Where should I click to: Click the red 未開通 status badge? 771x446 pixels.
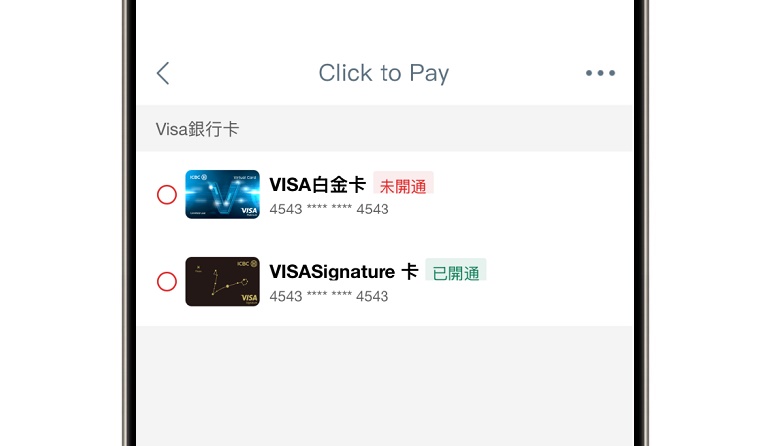pyautogui.click(x=403, y=186)
